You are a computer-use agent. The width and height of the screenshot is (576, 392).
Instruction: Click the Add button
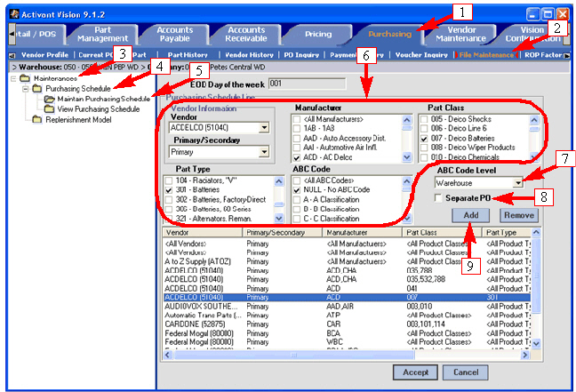(x=470, y=215)
